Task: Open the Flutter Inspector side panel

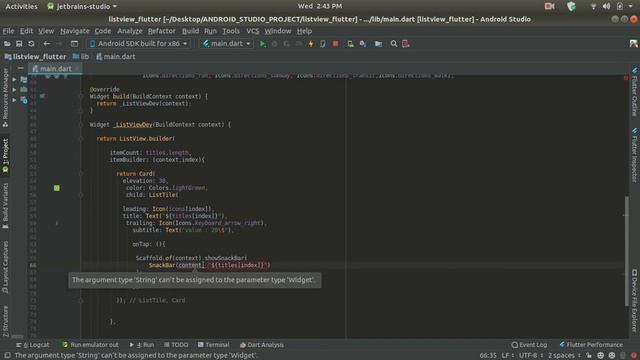Action: pyautogui.click(x=634, y=155)
